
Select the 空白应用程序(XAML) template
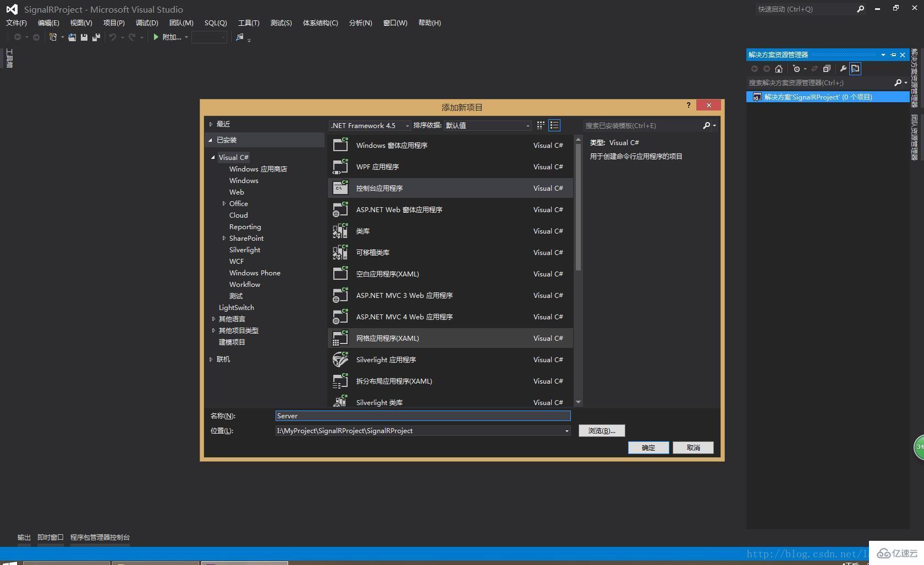(450, 274)
